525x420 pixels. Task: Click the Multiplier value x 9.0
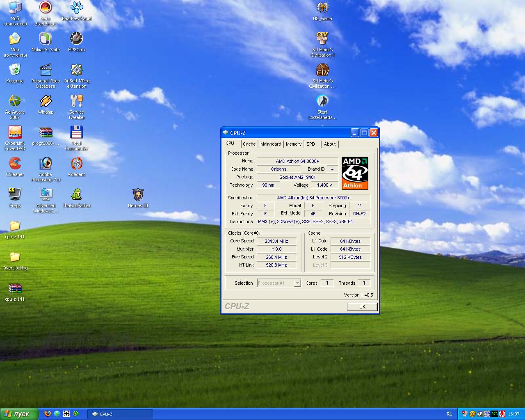pos(276,249)
